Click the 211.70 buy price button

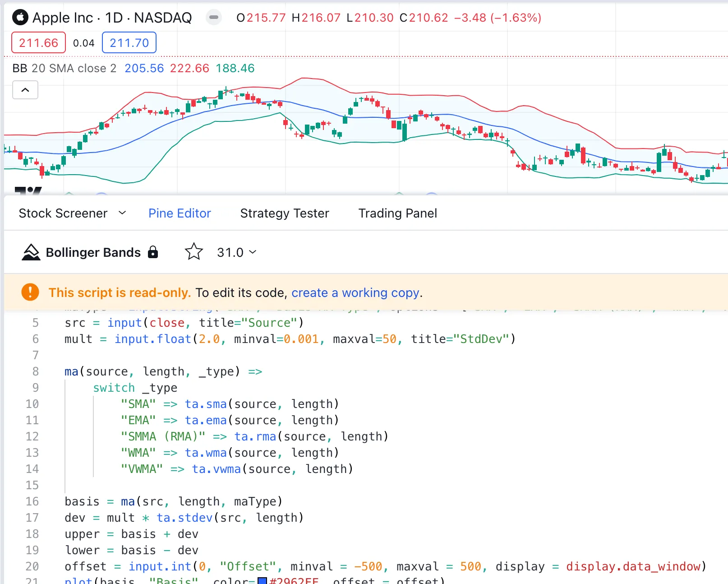point(129,43)
